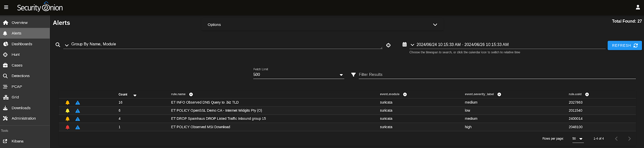
Task: Click ET DROP Spamhaus DROP rule name
Action: pos(219,119)
